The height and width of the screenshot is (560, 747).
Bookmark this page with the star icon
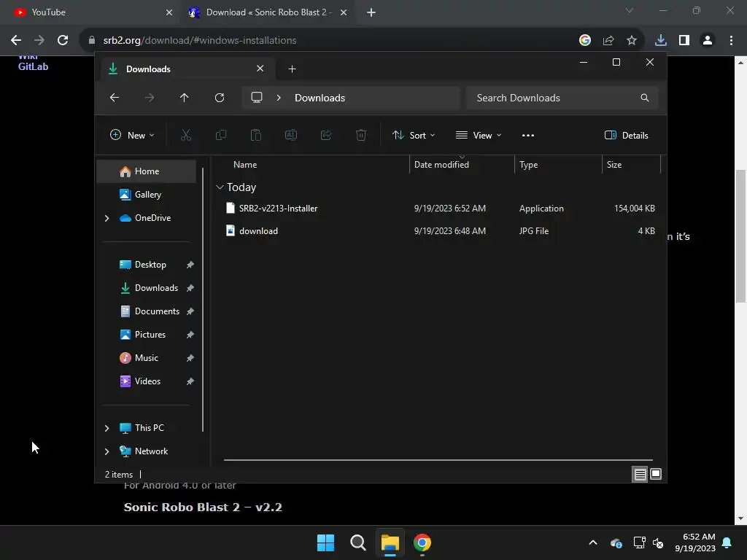(x=632, y=41)
